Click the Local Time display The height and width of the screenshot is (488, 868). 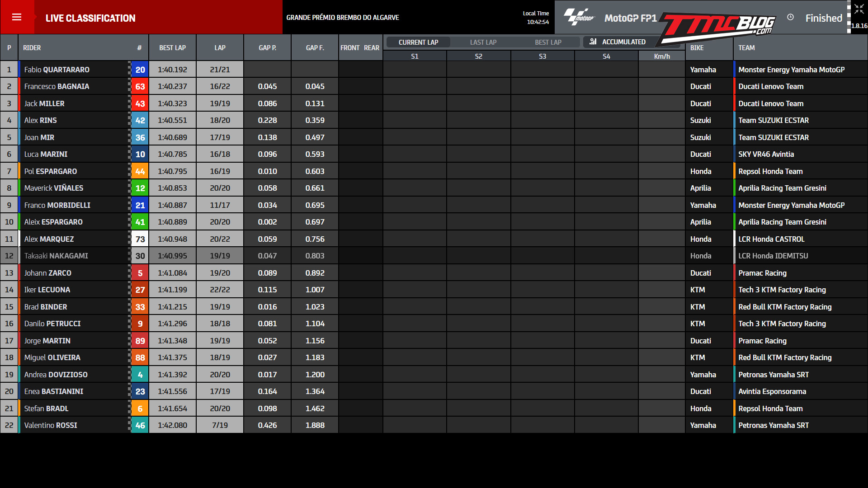(536, 18)
